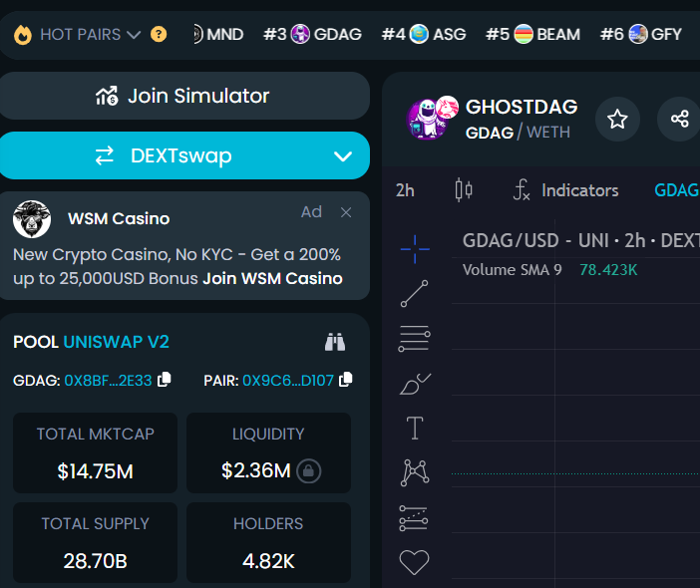Follow the Join WSM Casino link

(273, 278)
